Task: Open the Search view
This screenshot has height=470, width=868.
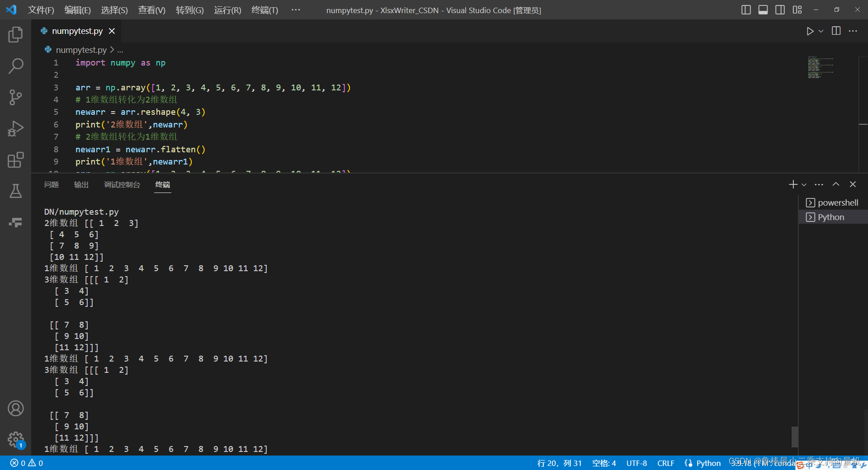Action: [15, 66]
